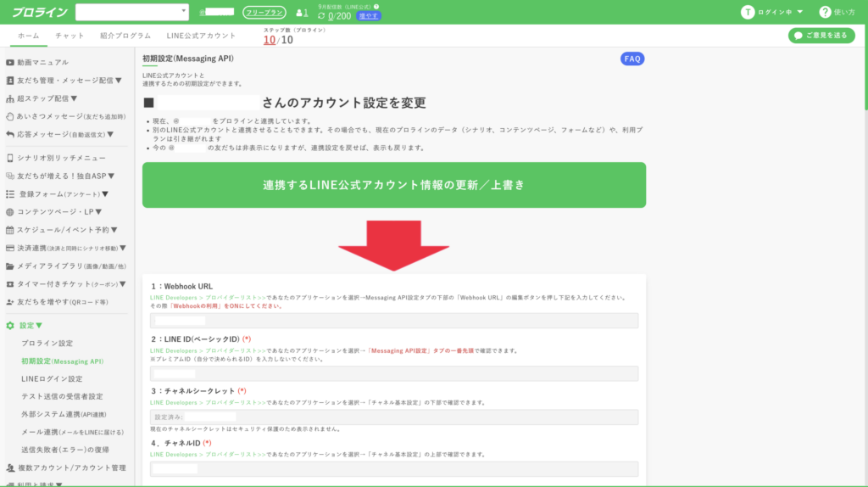This screenshot has height=487, width=868.
Task: Open メール連携 submenu item
Action: pyautogui.click(x=73, y=432)
